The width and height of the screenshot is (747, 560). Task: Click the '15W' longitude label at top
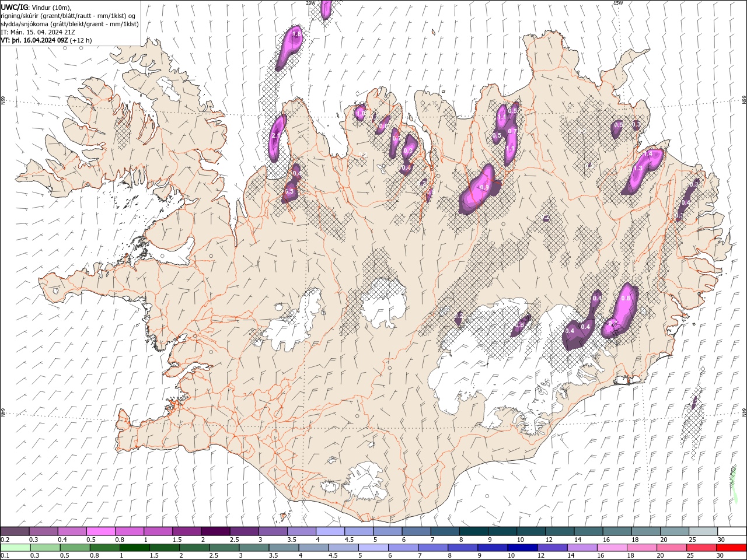(x=618, y=3)
